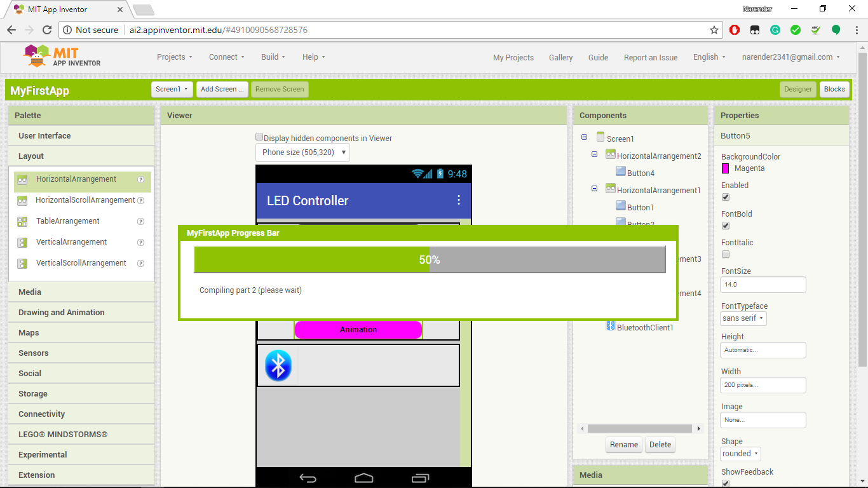Open help for HorizontalArrangement
This screenshot has height=488, width=868.
(141, 180)
